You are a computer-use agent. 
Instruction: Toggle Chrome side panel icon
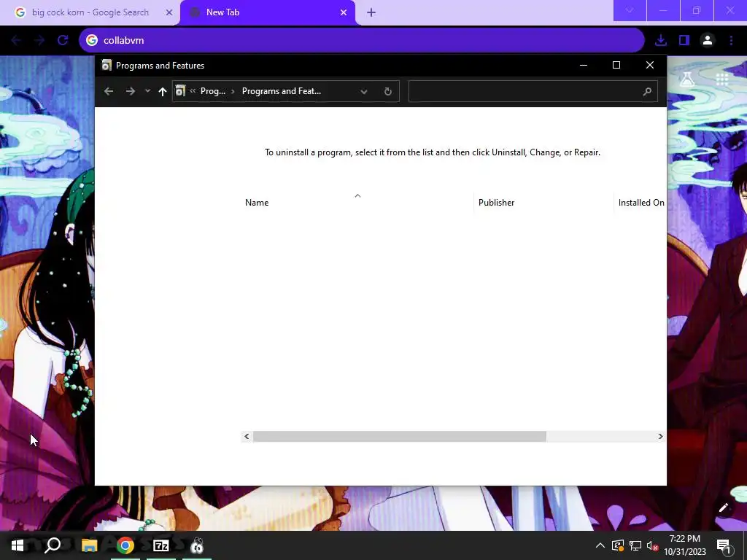point(684,41)
